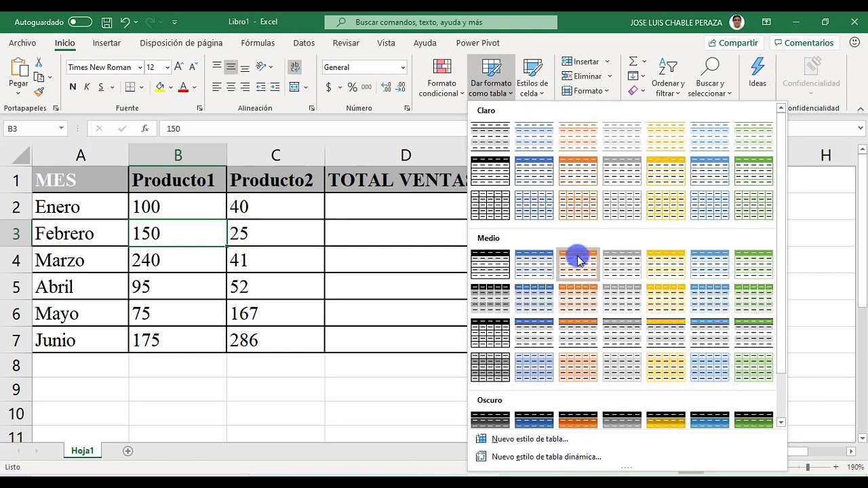Toggle the Autoguardado switch
This screenshot has width=868, height=488.
(x=80, y=22)
